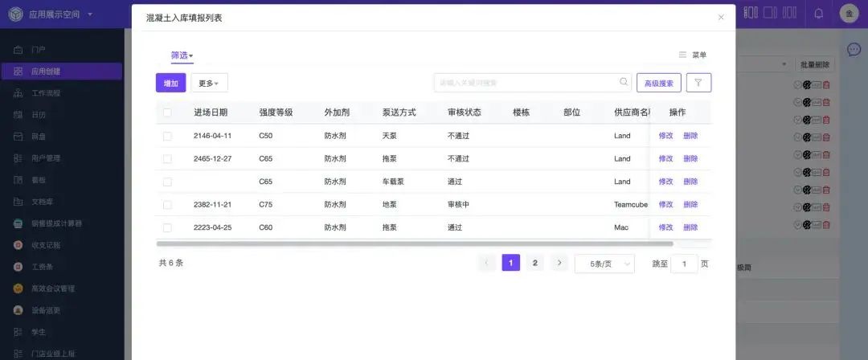
Task: Check the row dated 2465-12-27
Action: 167,158
